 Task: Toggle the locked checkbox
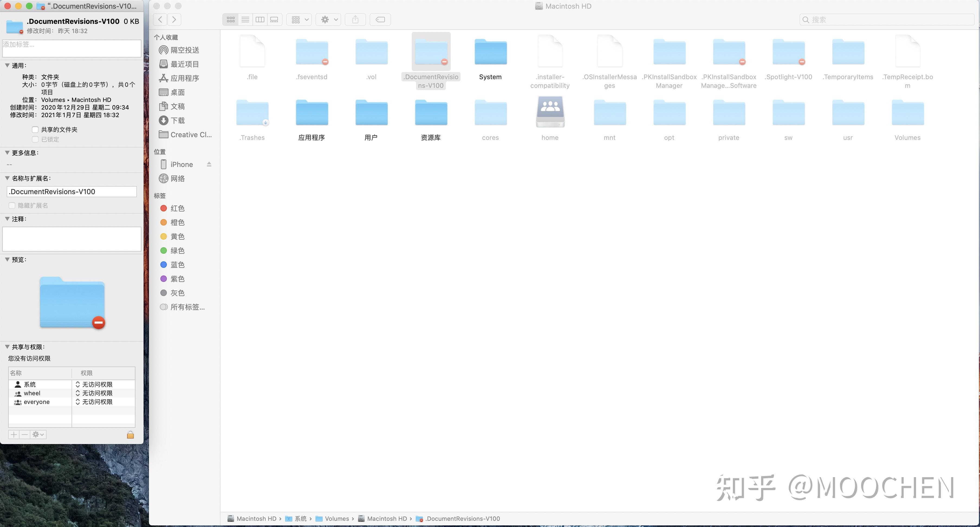35,139
